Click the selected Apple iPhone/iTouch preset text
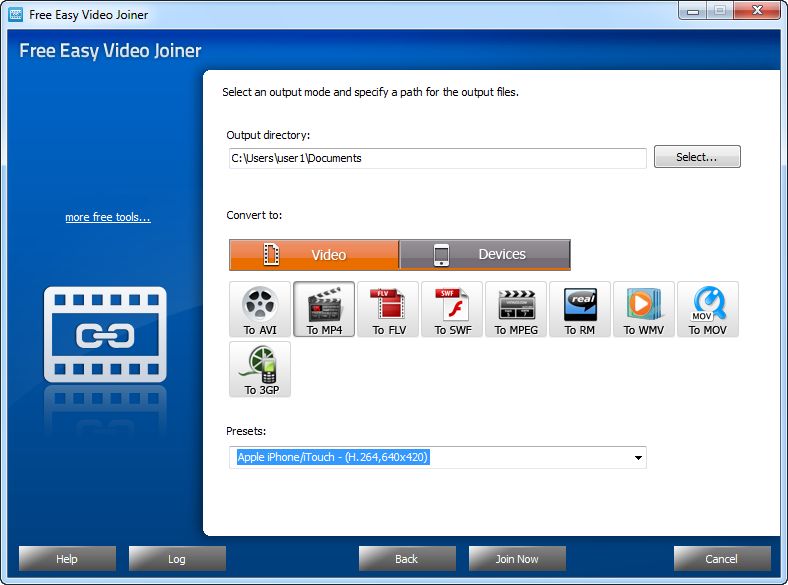 tap(333, 457)
